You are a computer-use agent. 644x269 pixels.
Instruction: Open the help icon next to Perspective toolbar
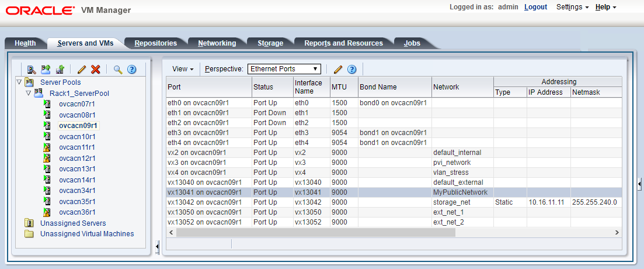pos(351,69)
